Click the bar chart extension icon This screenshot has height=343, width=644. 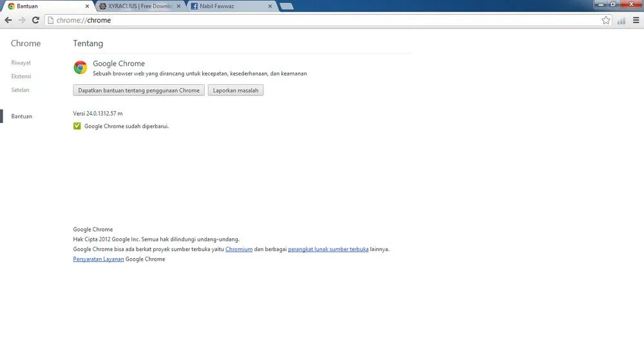coord(621,21)
